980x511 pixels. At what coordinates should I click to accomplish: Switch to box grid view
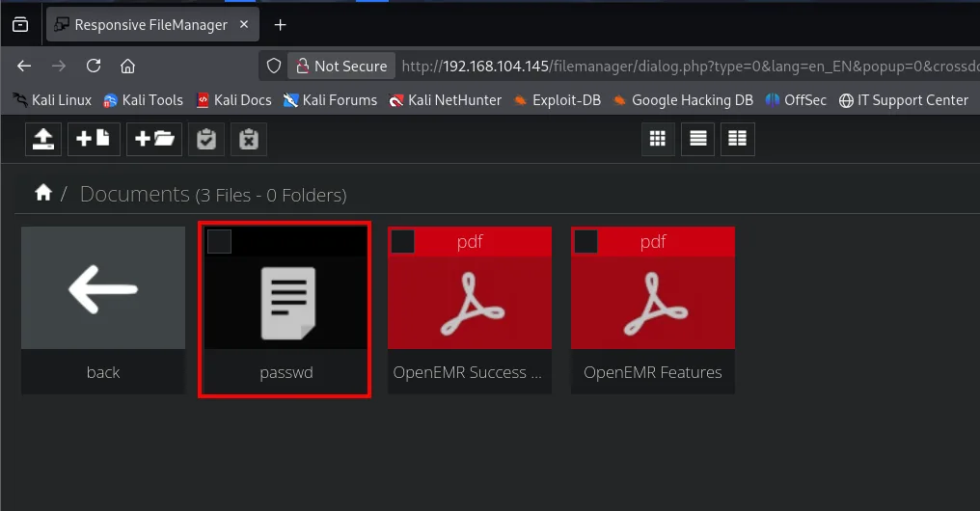pyautogui.click(x=658, y=139)
